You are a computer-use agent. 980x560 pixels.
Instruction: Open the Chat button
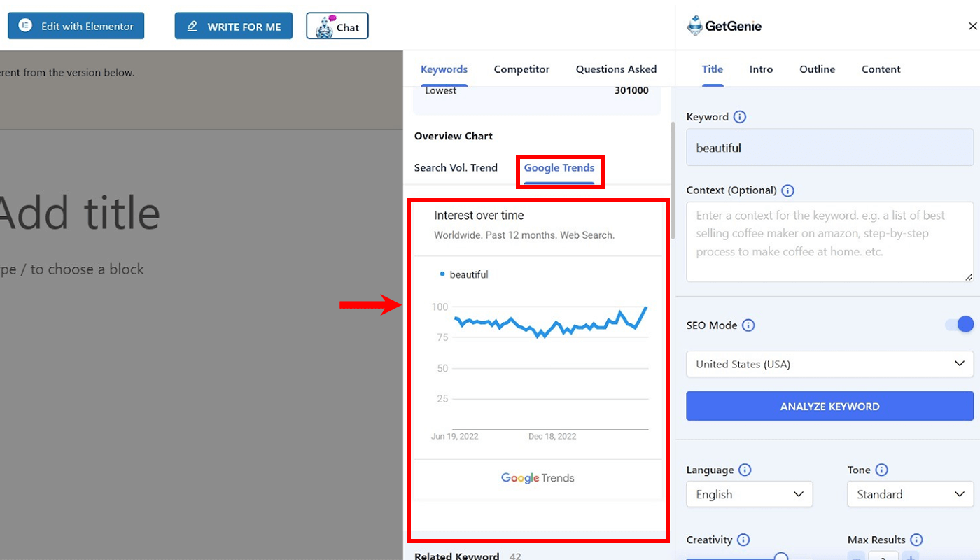(x=337, y=27)
